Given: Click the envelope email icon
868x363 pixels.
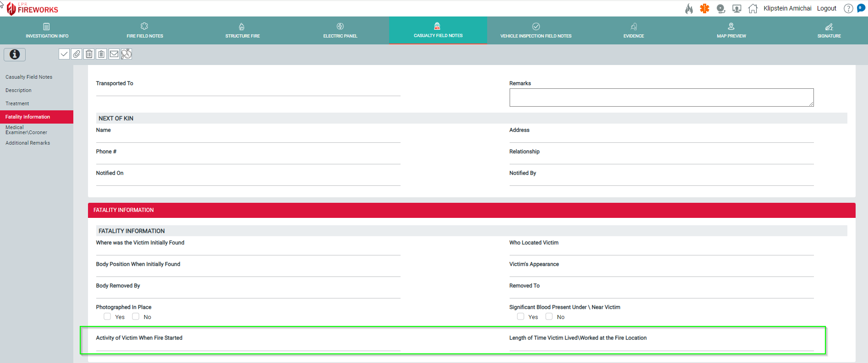Looking at the screenshot, I should [114, 54].
